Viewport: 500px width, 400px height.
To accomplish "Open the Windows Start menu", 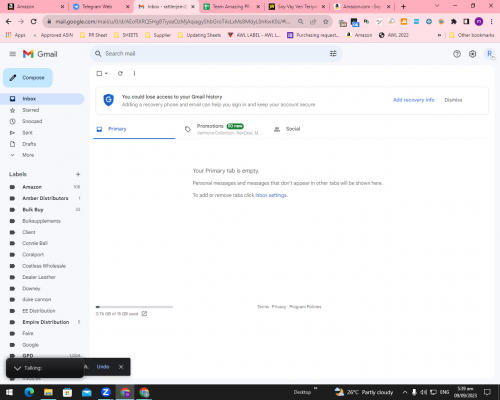I will 9,392.
